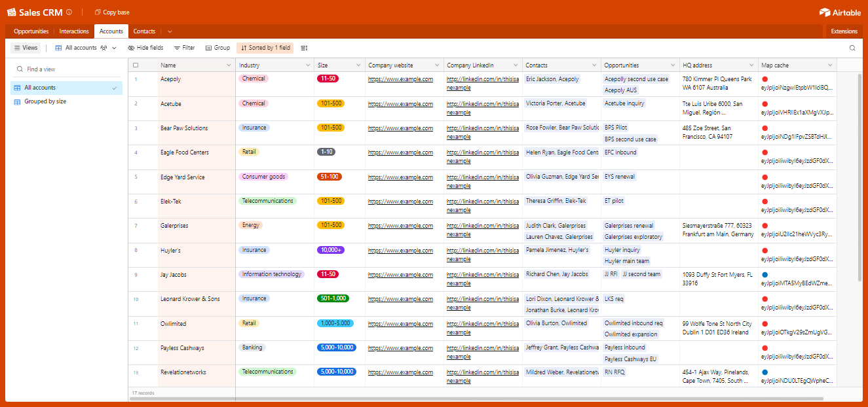This screenshot has height=407, width=868.
Task: Click the Group button
Action: [217, 48]
